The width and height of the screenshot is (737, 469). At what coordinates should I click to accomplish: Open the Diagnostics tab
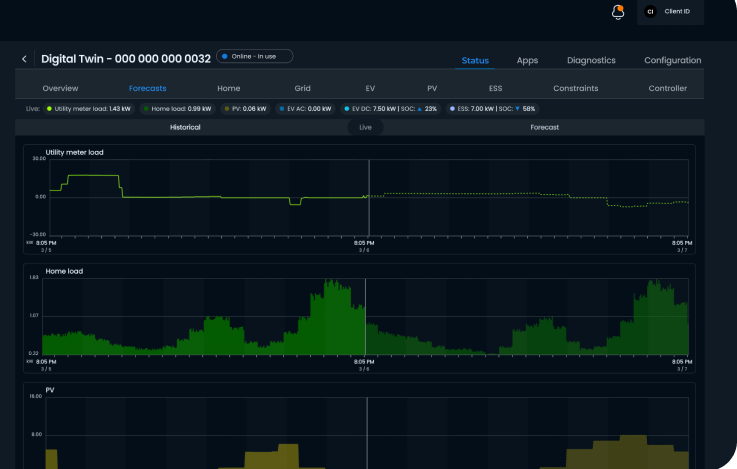click(591, 60)
